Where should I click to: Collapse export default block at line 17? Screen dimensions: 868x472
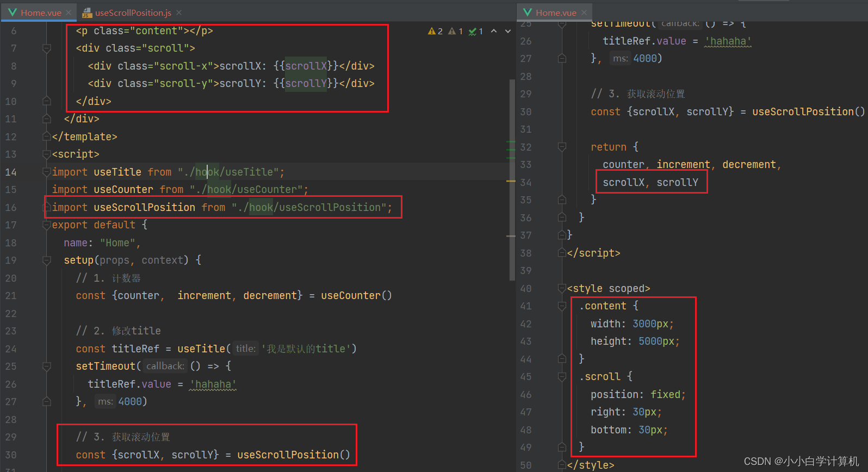(47, 225)
